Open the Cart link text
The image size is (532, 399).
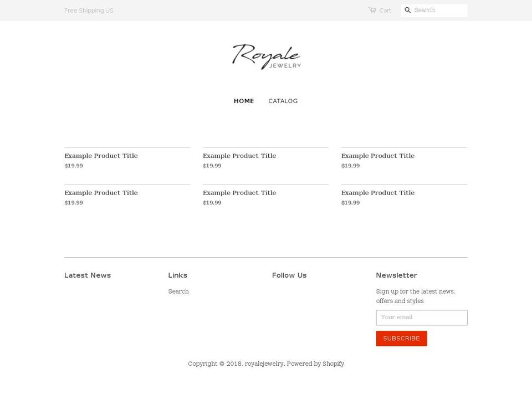[x=385, y=11]
